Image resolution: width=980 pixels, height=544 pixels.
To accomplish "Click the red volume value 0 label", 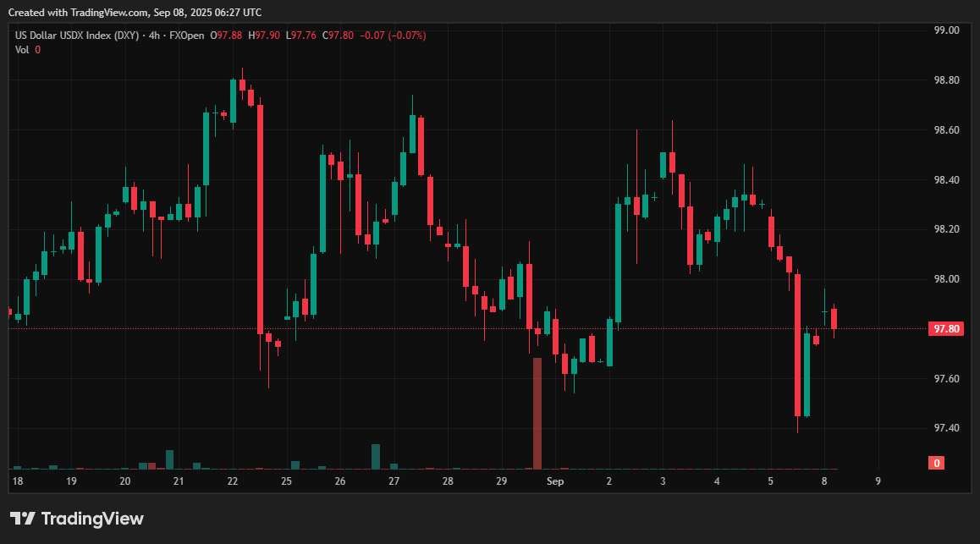I will click(936, 463).
